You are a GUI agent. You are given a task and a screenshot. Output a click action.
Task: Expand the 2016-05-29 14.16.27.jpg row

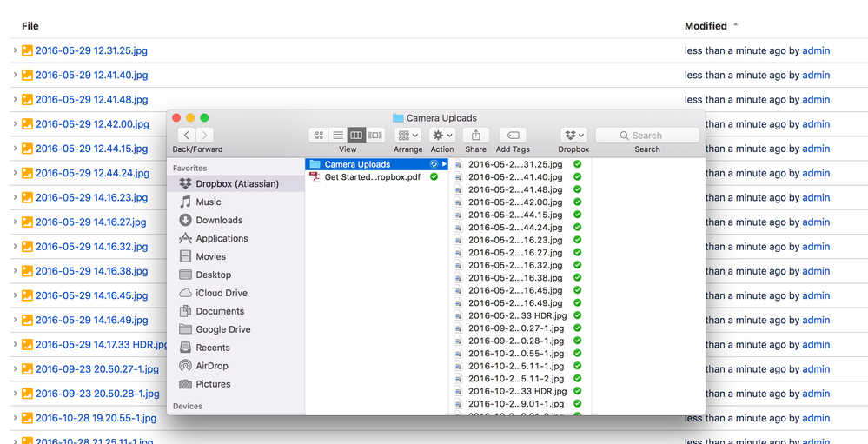(x=15, y=222)
